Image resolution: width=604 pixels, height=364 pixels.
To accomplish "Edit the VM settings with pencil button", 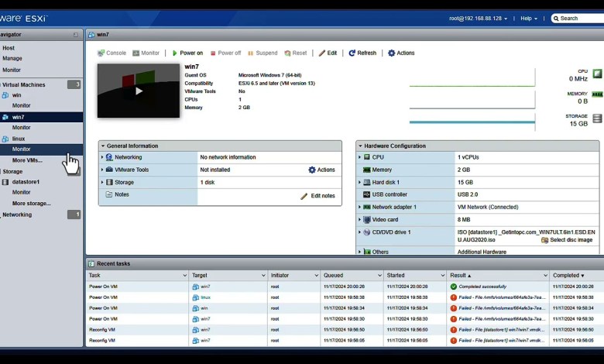I will point(328,53).
